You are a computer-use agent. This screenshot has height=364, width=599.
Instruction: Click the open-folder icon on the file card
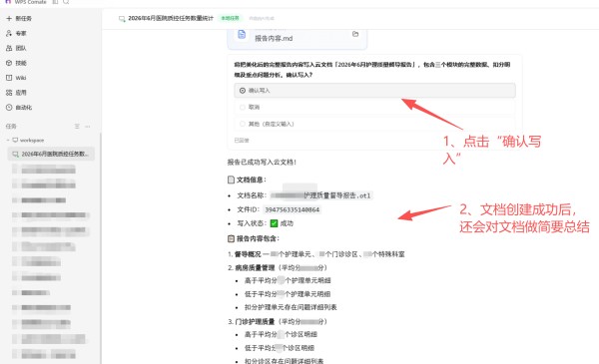pos(355,34)
